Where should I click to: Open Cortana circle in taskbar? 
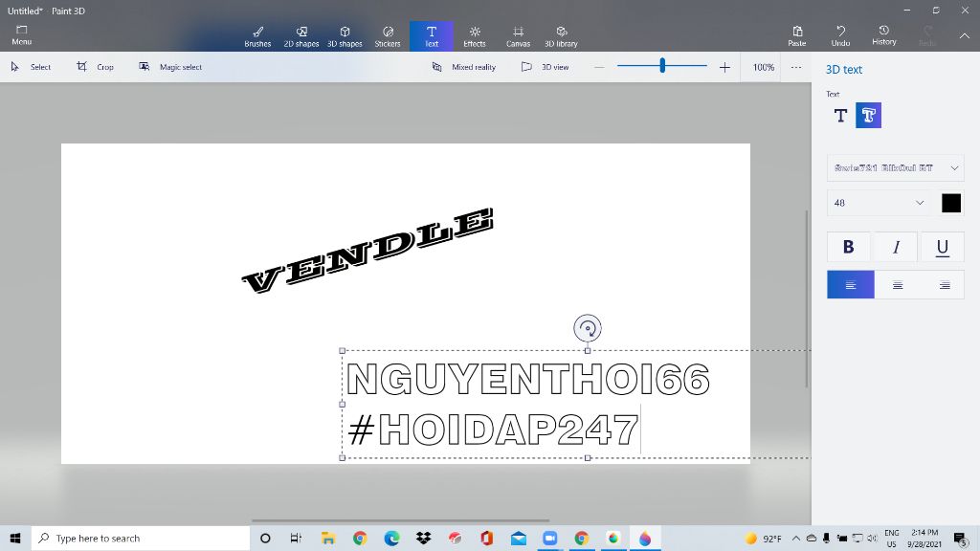point(265,538)
